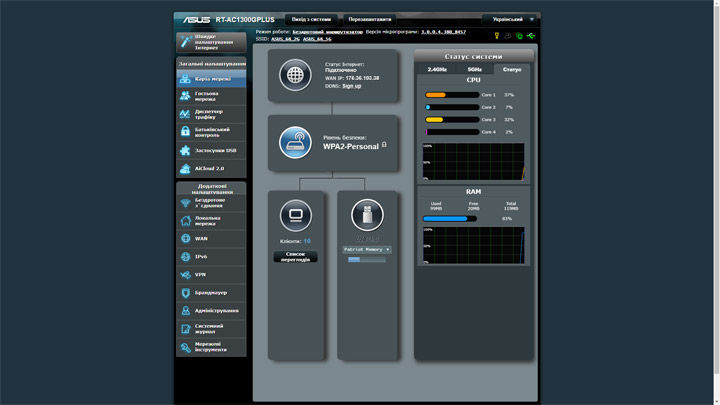Viewport: 720px width, 405px height.
Task: Open IPv6 settings in the sidebar
Action: coord(211,257)
